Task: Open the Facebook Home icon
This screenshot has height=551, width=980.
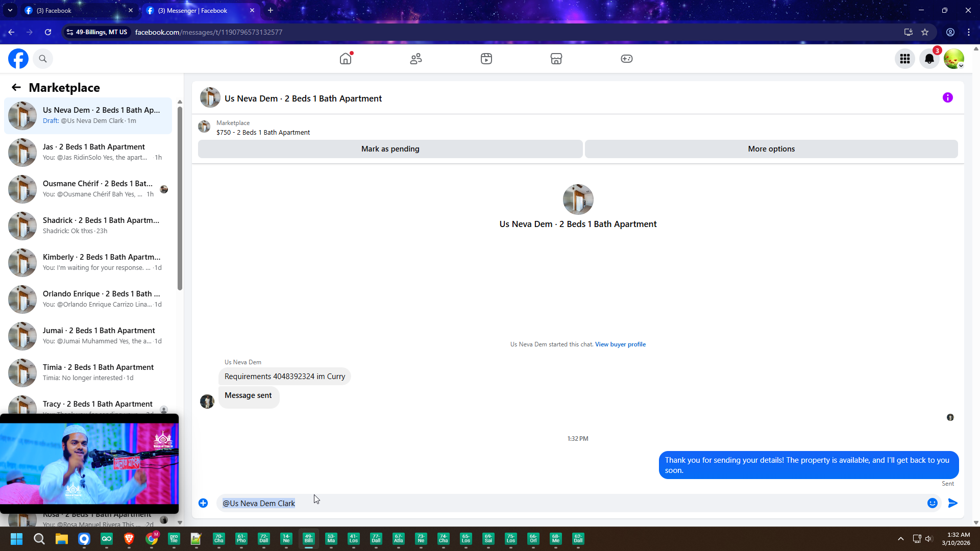Action: [x=346, y=59]
